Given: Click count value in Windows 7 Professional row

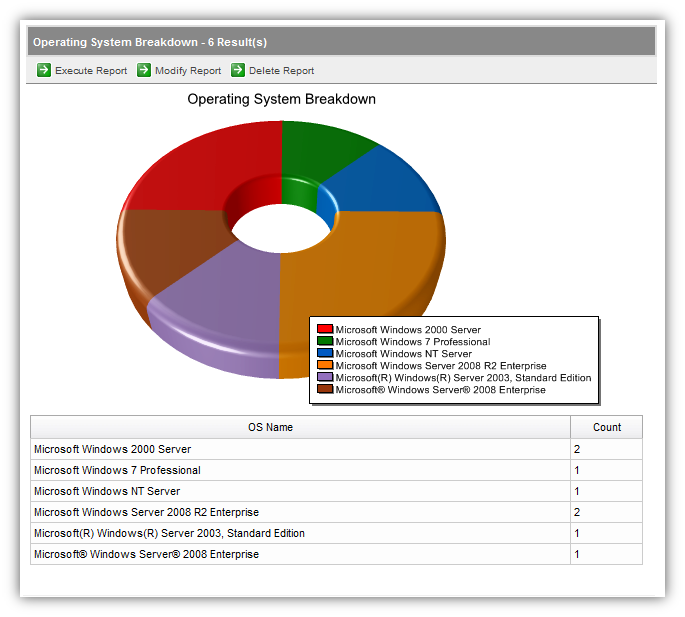Looking at the screenshot, I should pos(577,470).
